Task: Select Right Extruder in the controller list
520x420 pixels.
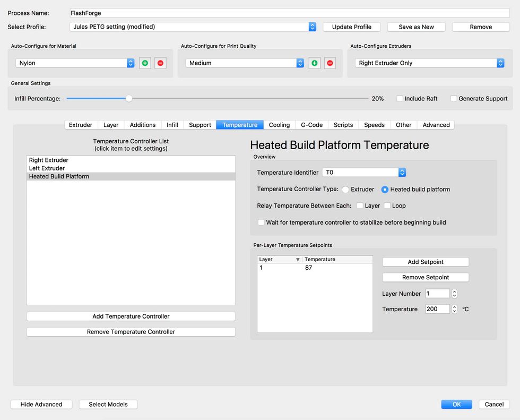Action: pos(49,160)
